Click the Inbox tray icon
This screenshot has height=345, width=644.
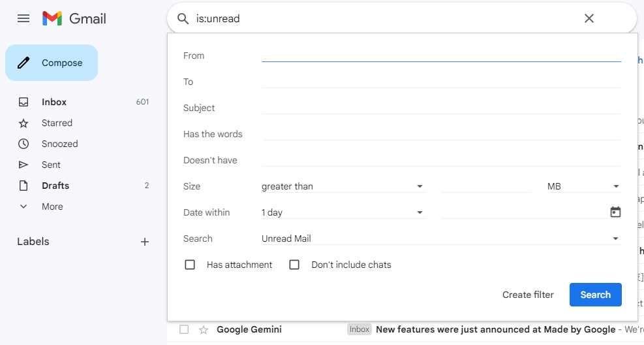tap(23, 102)
